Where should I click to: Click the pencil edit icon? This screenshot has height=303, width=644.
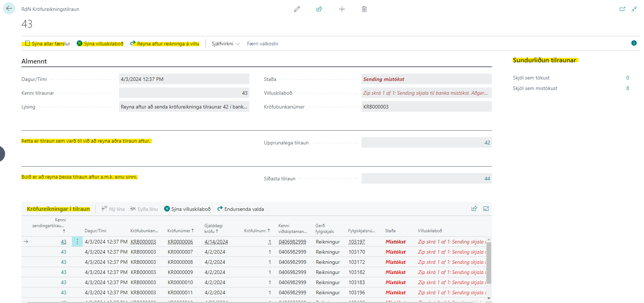tap(297, 9)
